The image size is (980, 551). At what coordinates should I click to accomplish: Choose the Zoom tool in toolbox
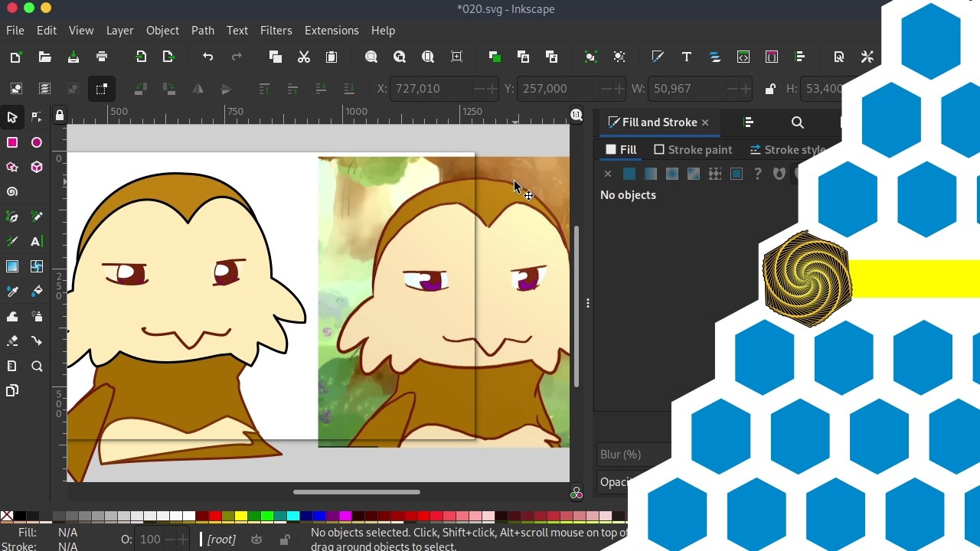[37, 367]
